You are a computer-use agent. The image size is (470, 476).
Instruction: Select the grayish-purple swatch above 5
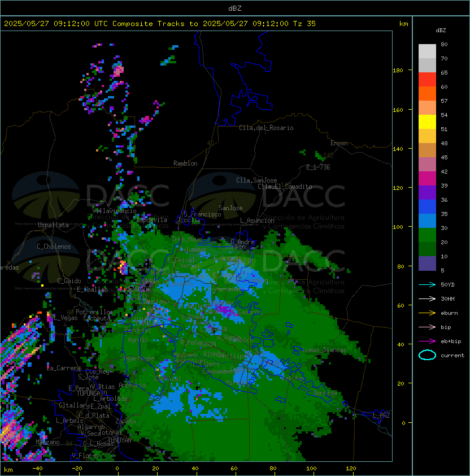[427, 263]
